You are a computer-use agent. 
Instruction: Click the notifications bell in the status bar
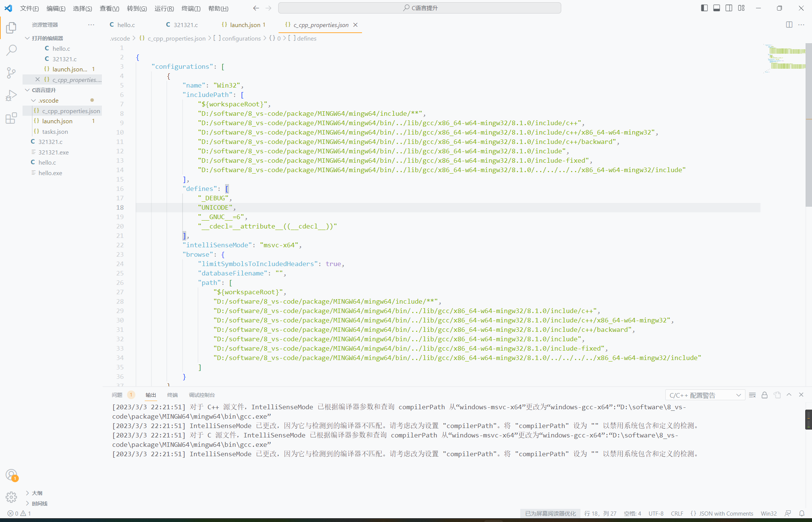[801, 513]
